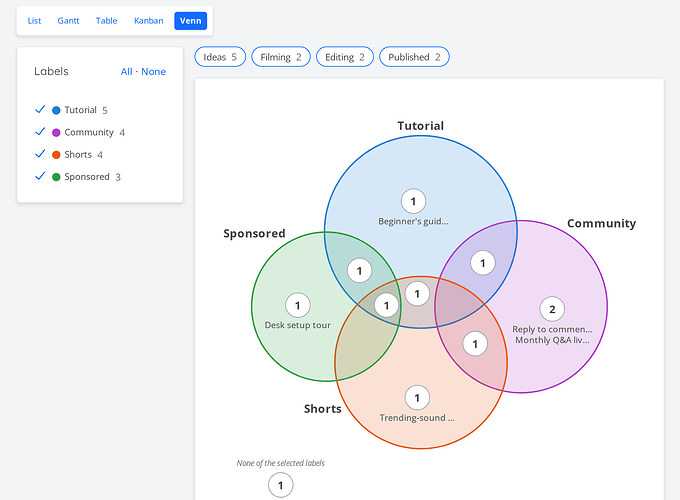Click the active Venn view tab
Viewport: 680px width, 500px height.
(190, 21)
